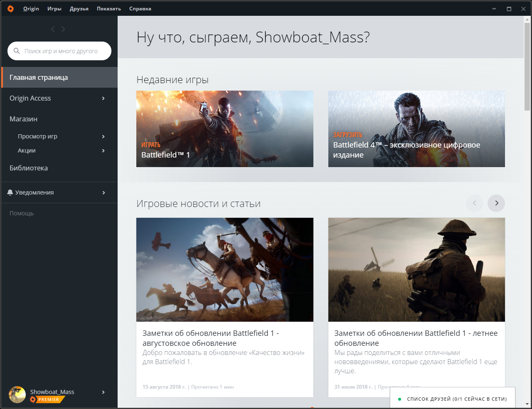Click the search magnifier icon
Image resolution: width=532 pixels, height=409 pixels.
tap(17, 51)
